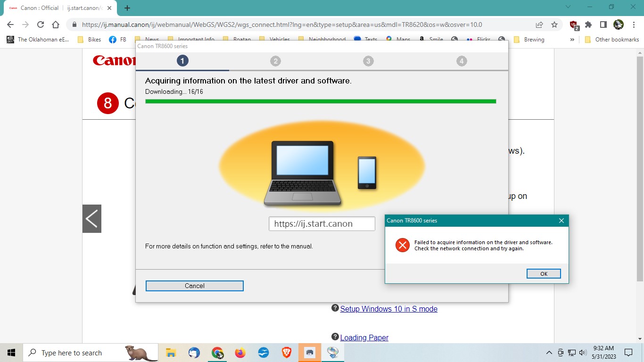This screenshot has height=362, width=644.
Task: Open the Other bookmarks folder
Action: [x=612, y=40]
